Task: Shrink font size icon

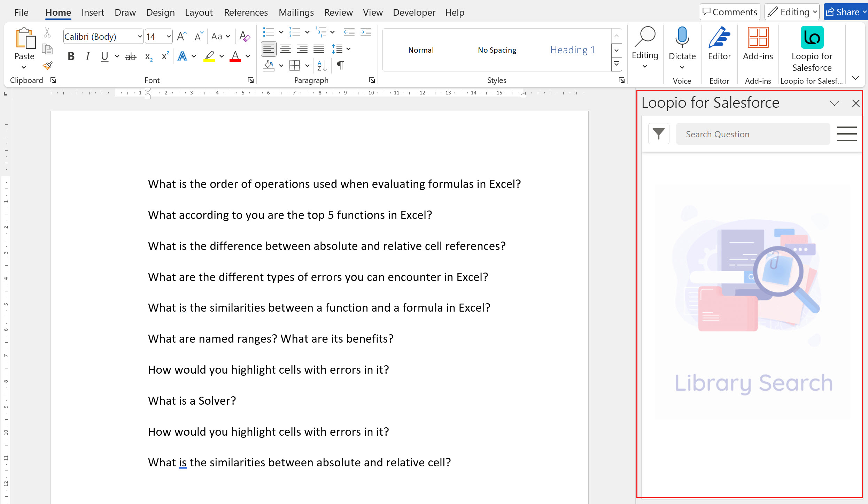Action: click(199, 36)
